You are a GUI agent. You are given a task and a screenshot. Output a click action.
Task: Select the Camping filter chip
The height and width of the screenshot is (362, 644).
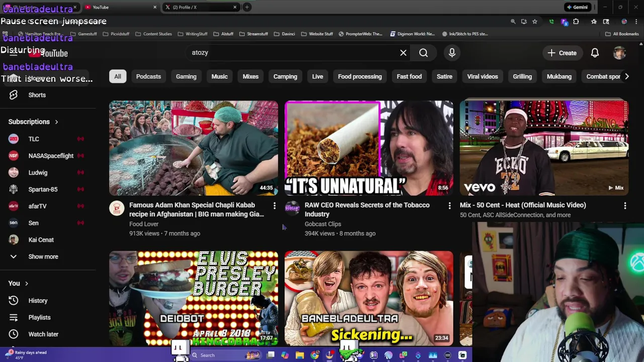click(x=285, y=76)
